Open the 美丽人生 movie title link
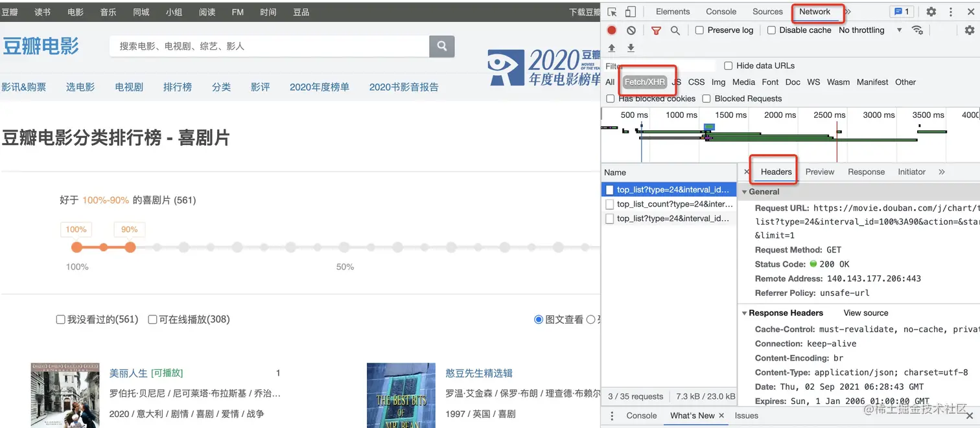Image resolution: width=980 pixels, height=428 pixels. (x=128, y=373)
